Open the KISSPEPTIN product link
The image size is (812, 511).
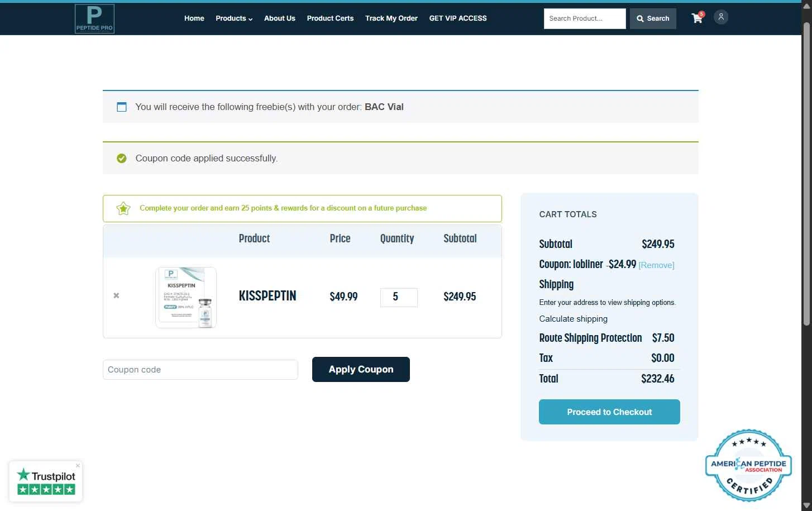click(x=268, y=296)
